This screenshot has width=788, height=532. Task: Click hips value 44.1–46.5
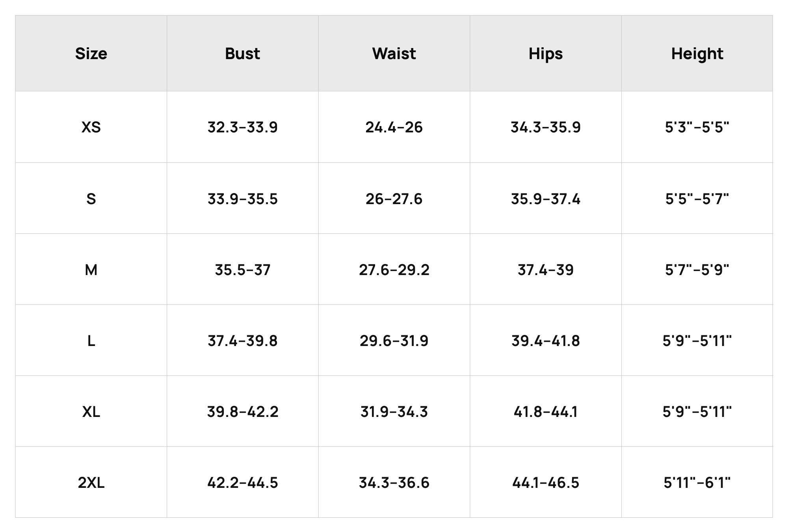(x=546, y=483)
